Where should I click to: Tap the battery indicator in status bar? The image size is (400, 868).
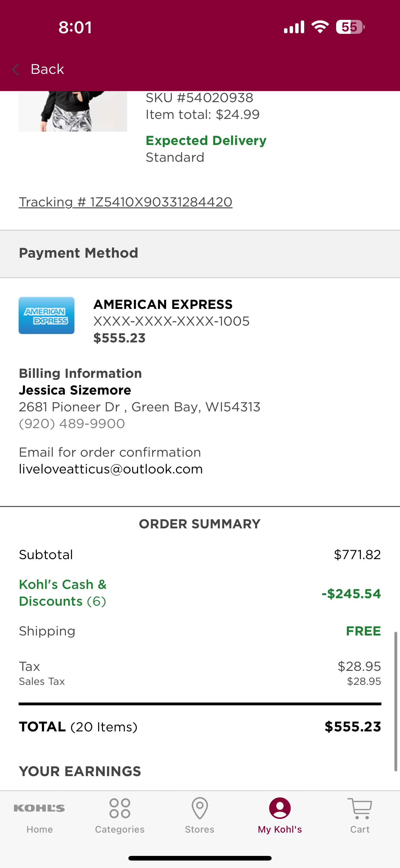coord(350,27)
